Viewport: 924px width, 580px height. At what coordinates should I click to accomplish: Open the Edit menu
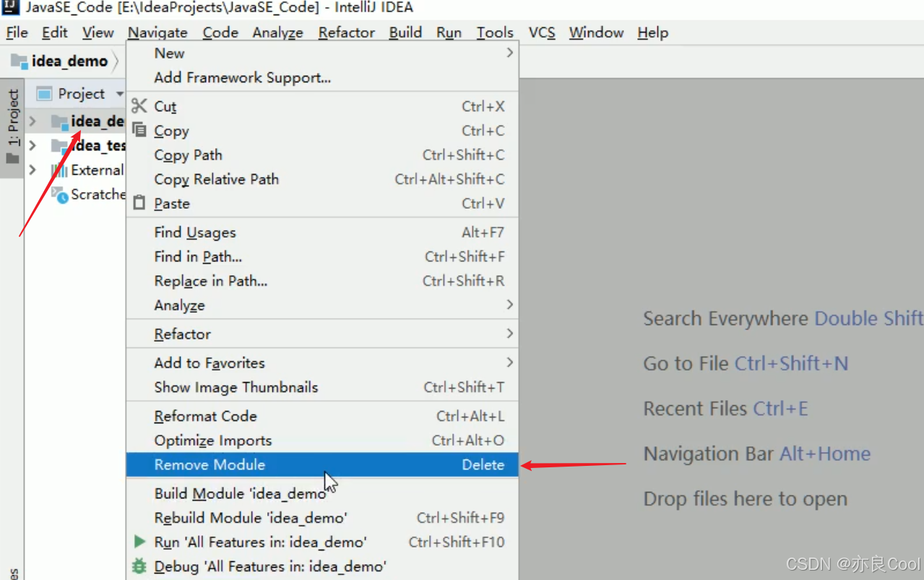(x=55, y=33)
